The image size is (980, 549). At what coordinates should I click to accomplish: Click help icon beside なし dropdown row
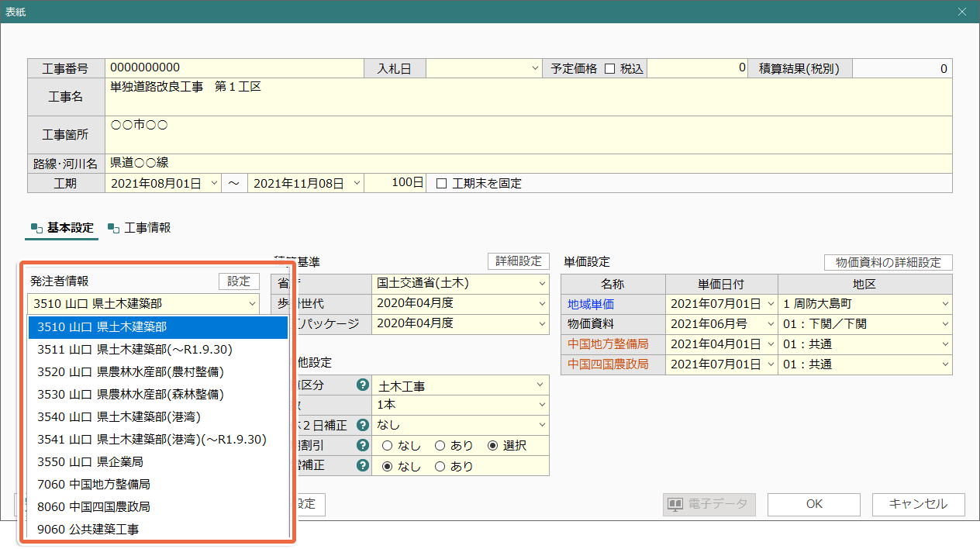point(361,426)
